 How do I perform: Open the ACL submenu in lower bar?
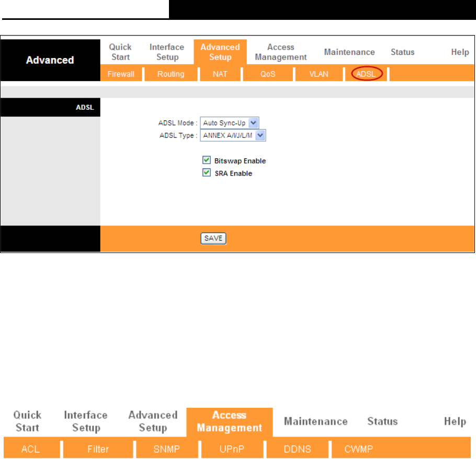31,449
